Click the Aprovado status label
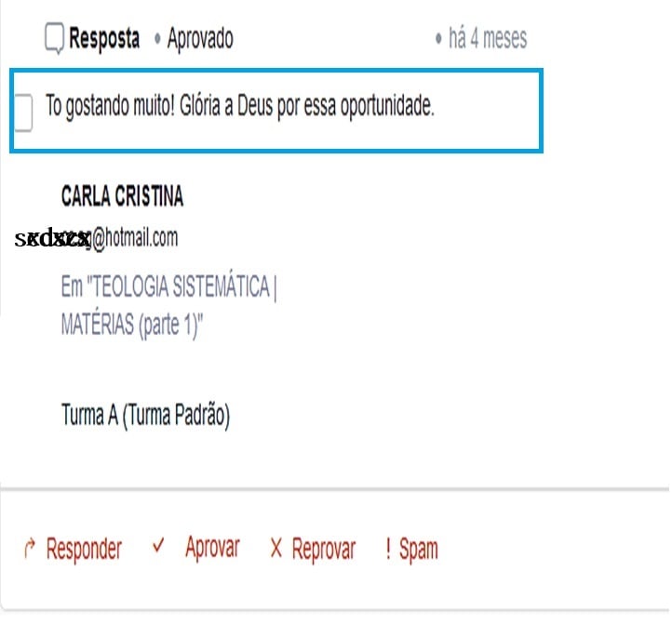The width and height of the screenshot is (672, 638). point(200,39)
